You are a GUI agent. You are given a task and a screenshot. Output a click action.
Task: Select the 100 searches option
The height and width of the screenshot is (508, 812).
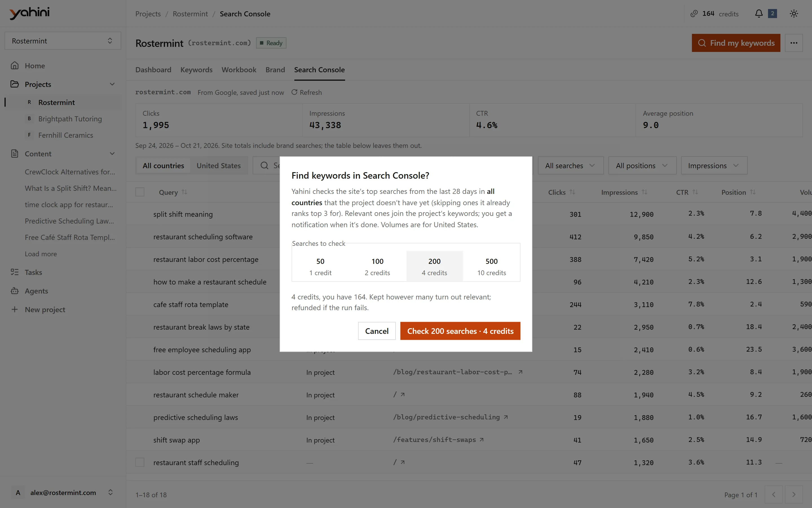377,266
